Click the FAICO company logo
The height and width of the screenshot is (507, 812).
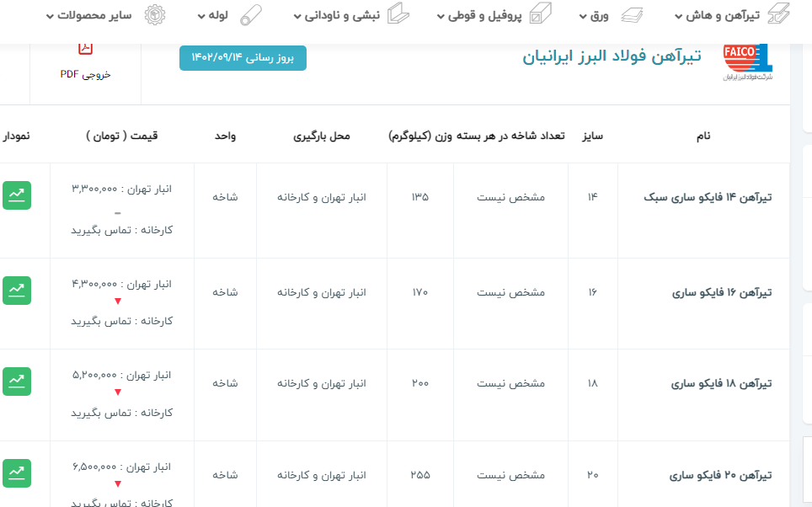coord(747,61)
